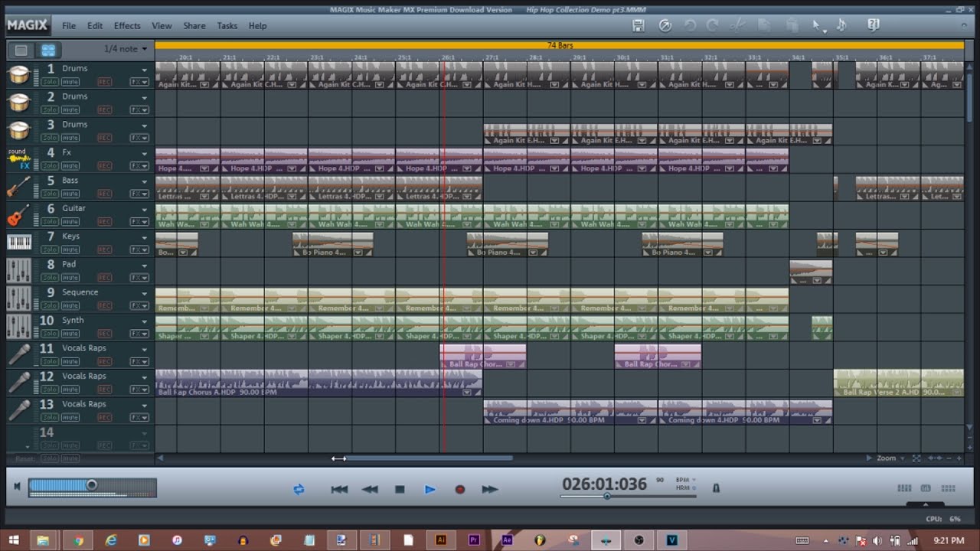
Task: Click the metronome icon near the BPM display
Action: click(x=716, y=487)
